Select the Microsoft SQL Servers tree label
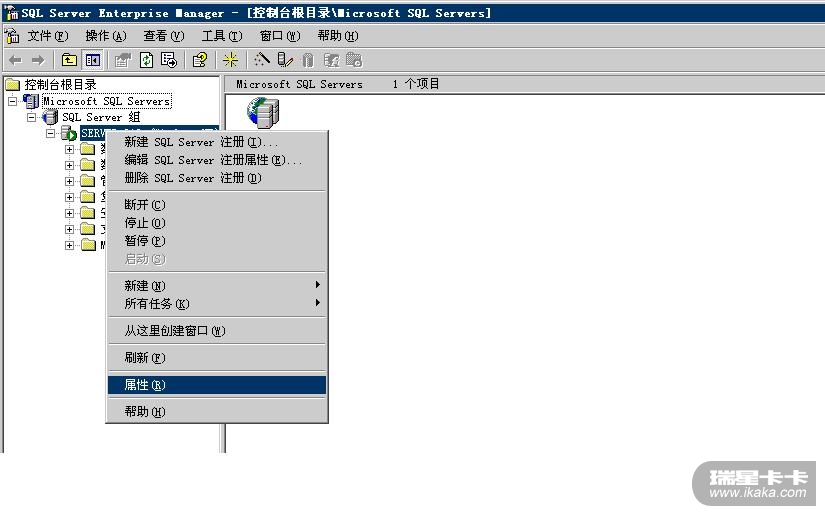Screen dimensions: 825x512 pos(107,101)
